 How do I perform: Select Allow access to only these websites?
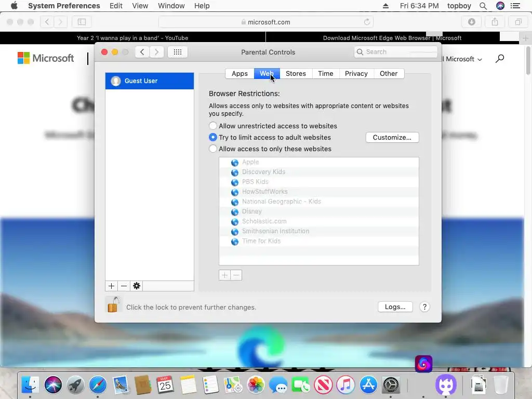pyautogui.click(x=212, y=149)
